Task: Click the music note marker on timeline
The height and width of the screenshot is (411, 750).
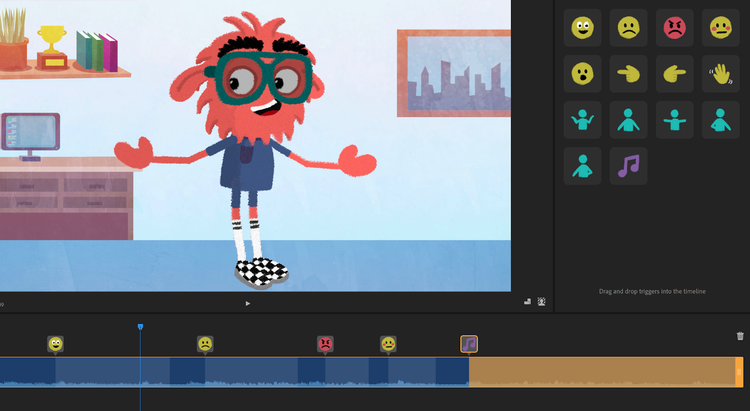Action: pyautogui.click(x=469, y=344)
